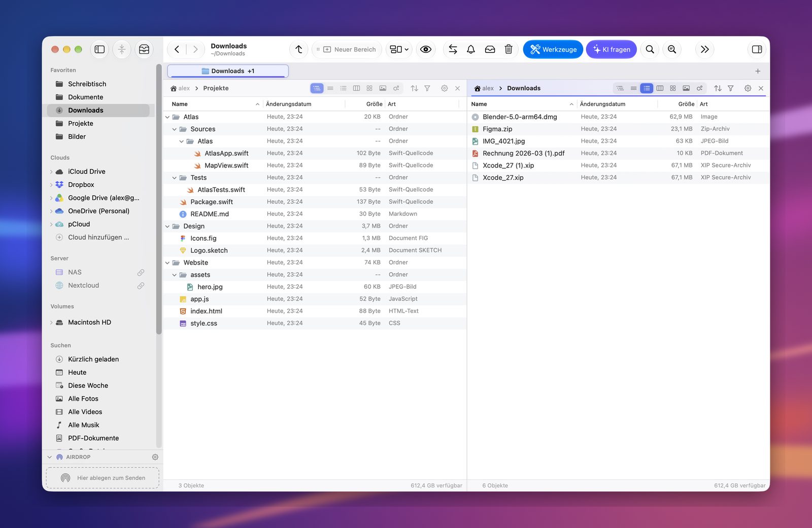
Task: Click the sidebar vertical scrollbar
Action: coord(159,198)
